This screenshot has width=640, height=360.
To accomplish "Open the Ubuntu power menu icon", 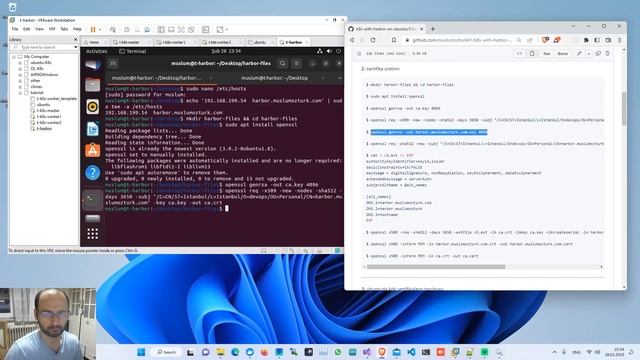I will click(338, 51).
